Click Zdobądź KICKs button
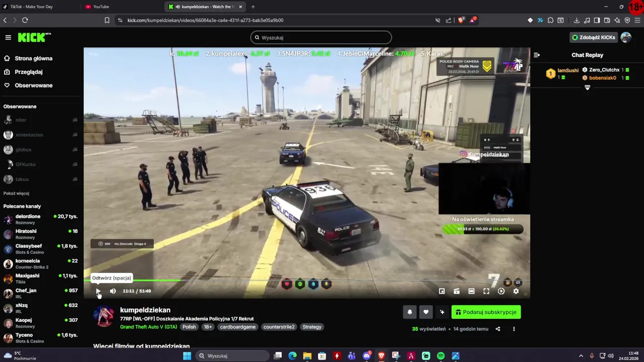644x362 pixels. (x=594, y=38)
